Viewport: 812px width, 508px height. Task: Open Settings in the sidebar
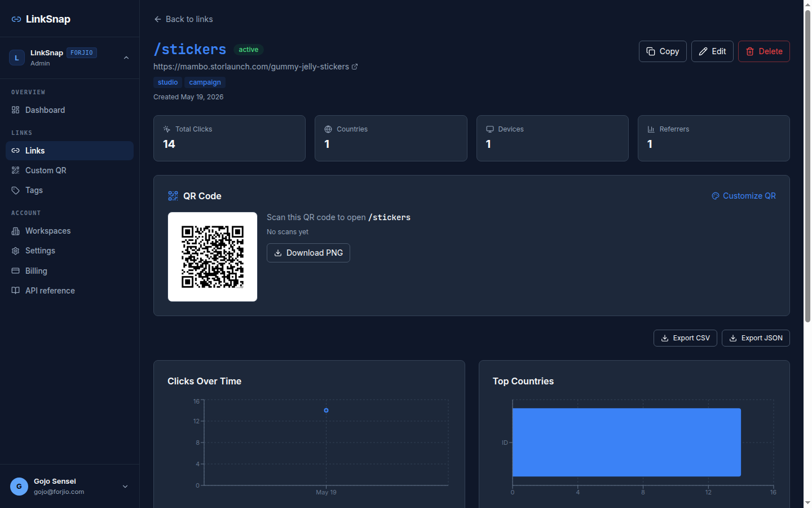coord(69,251)
